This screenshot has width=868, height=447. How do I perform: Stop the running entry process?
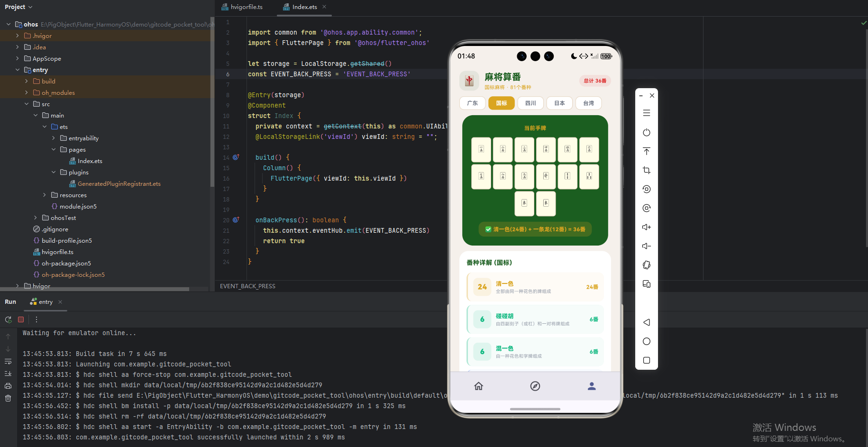point(21,319)
